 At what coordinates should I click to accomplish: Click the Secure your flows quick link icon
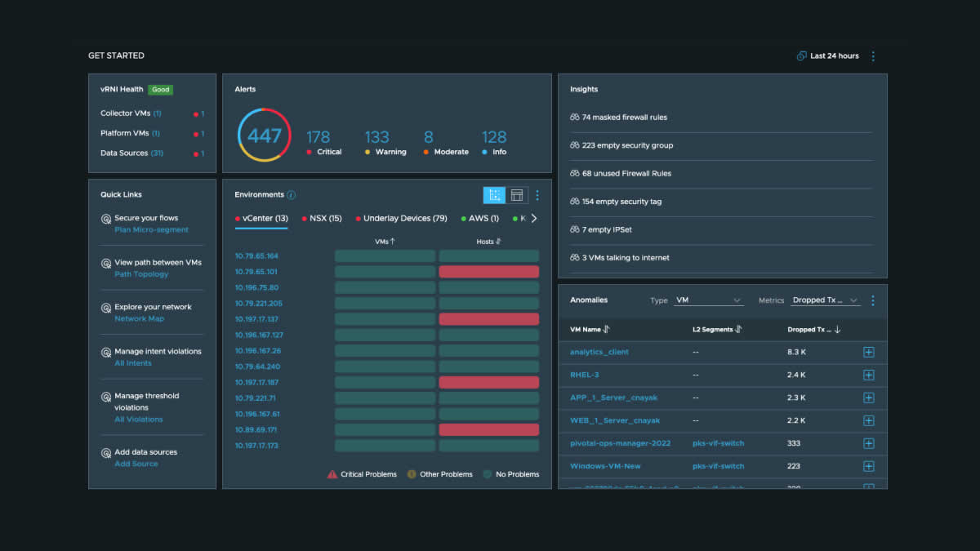tap(106, 219)
